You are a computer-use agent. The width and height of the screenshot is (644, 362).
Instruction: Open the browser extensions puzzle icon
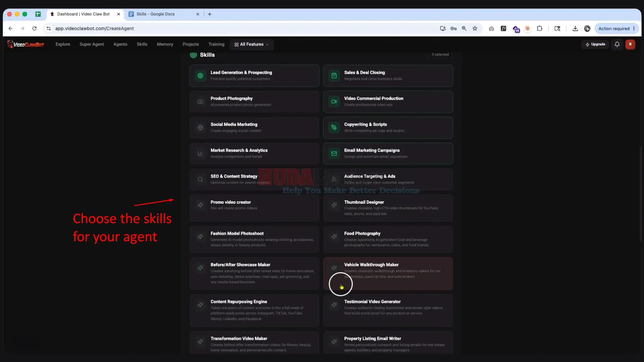[x=539, y=29]
